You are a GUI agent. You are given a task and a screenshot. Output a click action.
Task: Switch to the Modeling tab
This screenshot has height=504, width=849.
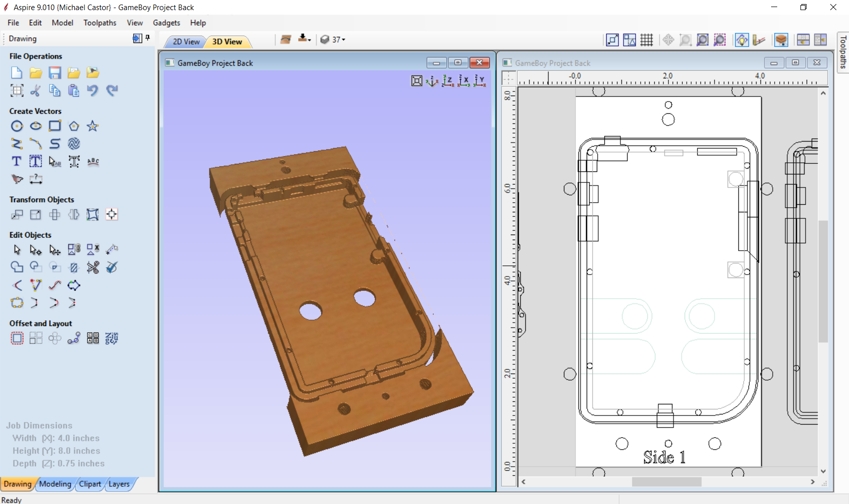click(x=55, y=484)
